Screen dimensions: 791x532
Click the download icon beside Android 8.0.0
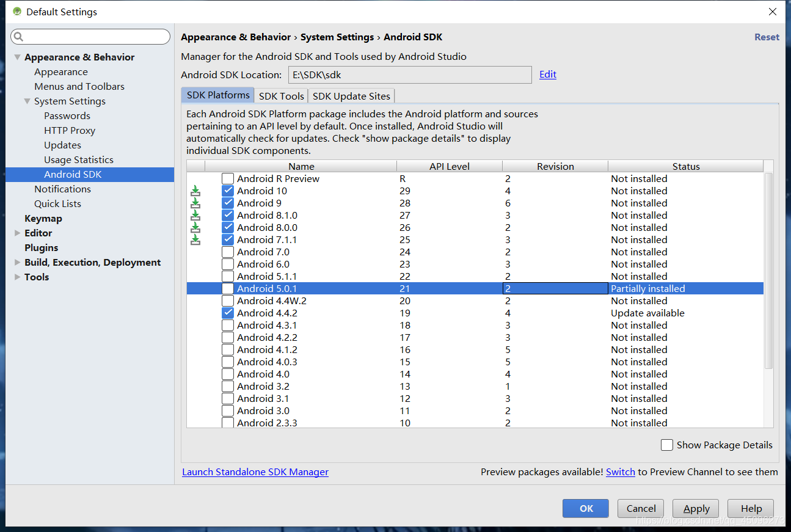click(195, 227)
